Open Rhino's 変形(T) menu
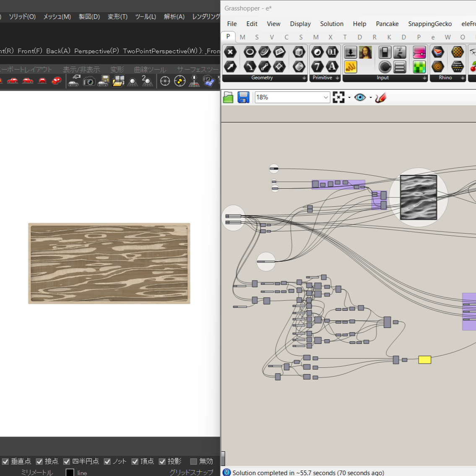The width and height of the screenshot is (476, 476). click(x=117, y=17)
